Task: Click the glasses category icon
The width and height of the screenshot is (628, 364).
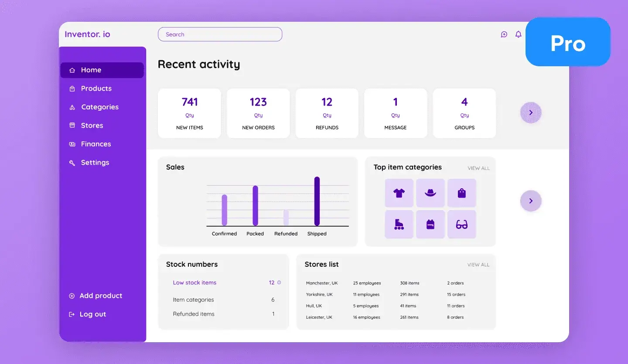Action: pos(462,224)
